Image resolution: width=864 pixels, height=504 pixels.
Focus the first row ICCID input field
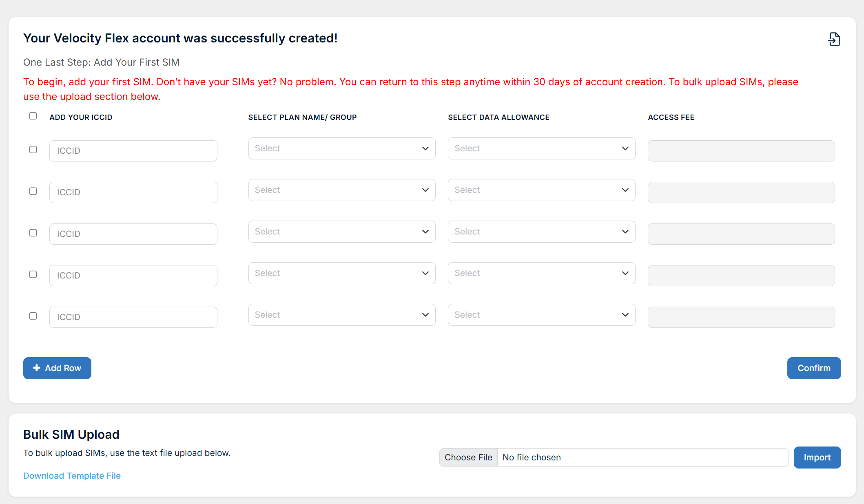133,151
